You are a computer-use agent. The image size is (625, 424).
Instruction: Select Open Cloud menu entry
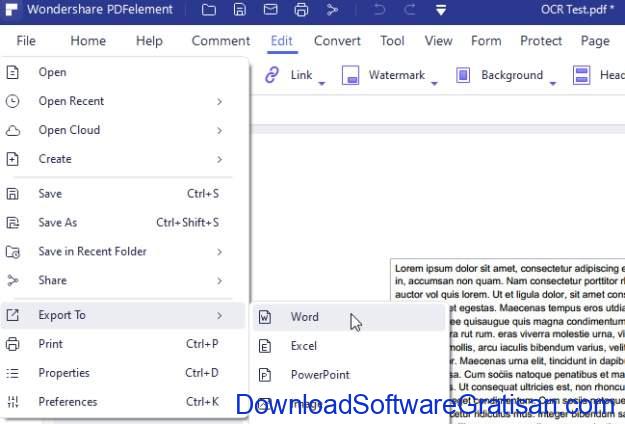[x=125, y=130]
